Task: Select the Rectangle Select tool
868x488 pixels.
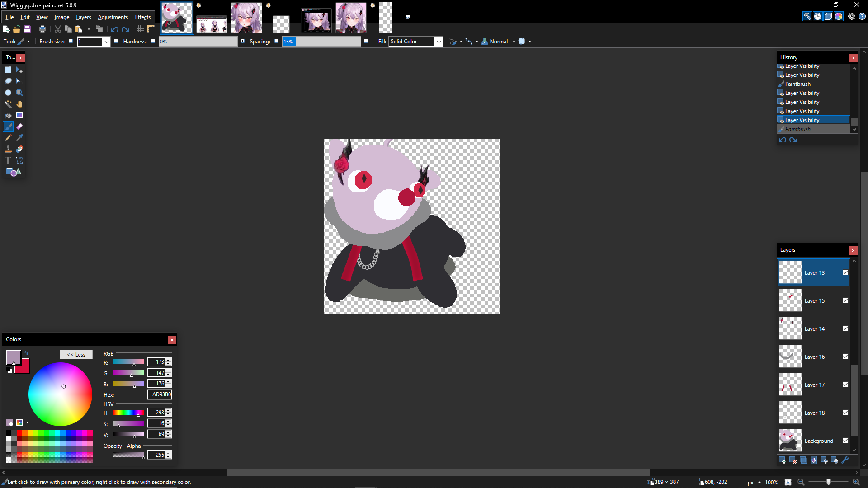Action: [x=8, y=70]
